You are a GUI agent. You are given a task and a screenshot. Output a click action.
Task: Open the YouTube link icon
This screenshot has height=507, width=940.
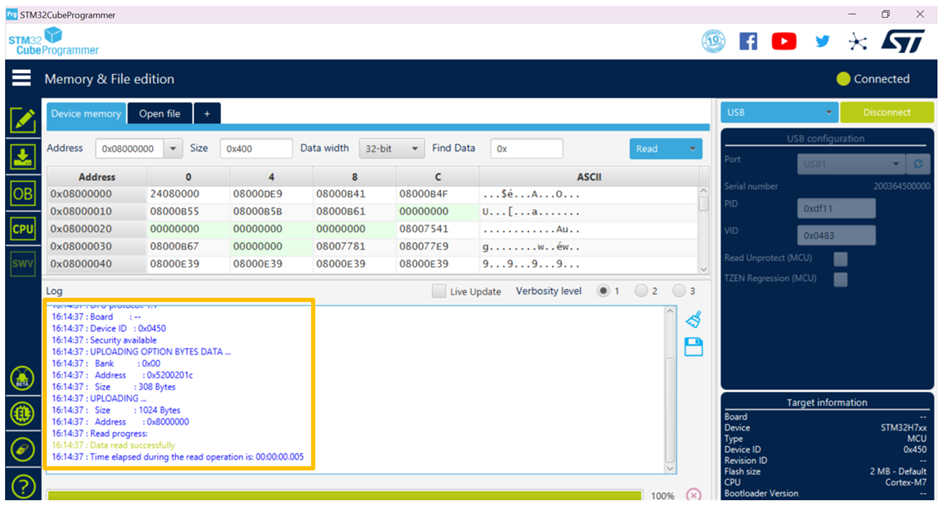click(x=784, y=41)
